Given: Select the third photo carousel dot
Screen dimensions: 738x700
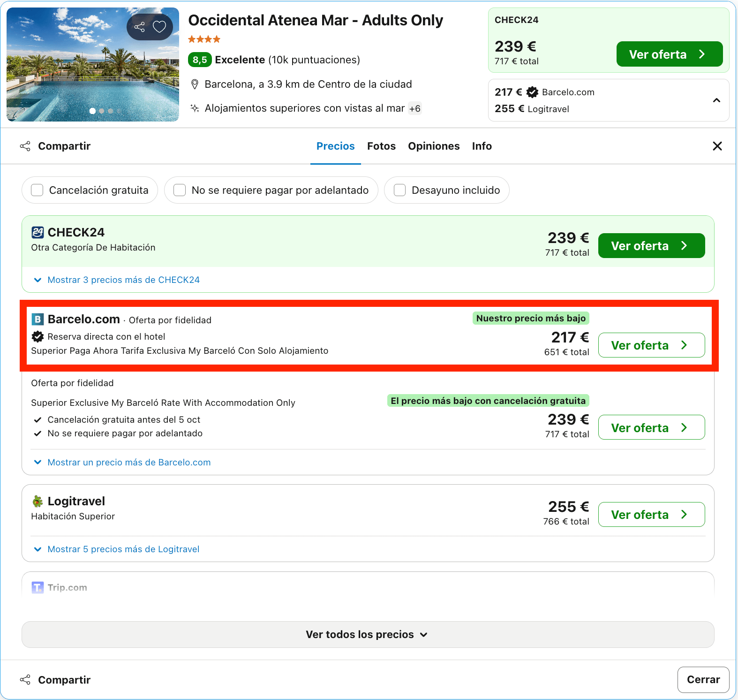Looking at the screenshot, I should 111,111.
